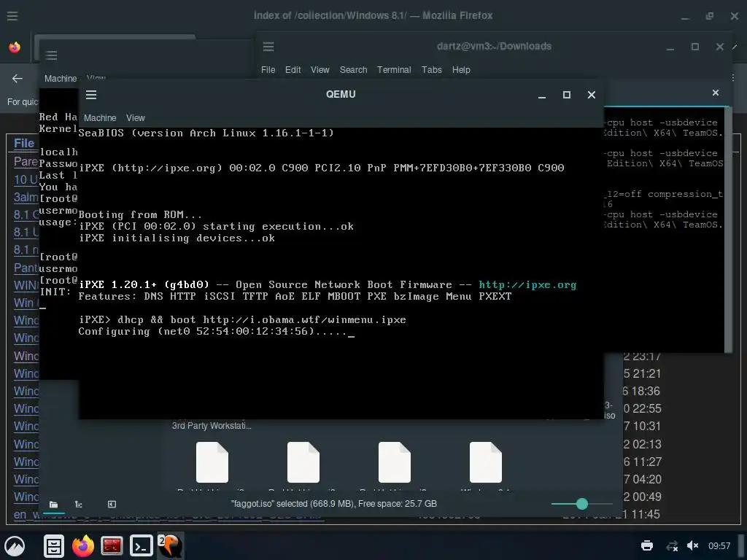Viewport: 747px width, 560px height.
Task: Maximize the front QEMU window
Action: pyautogui.click(x=566, y=95)
